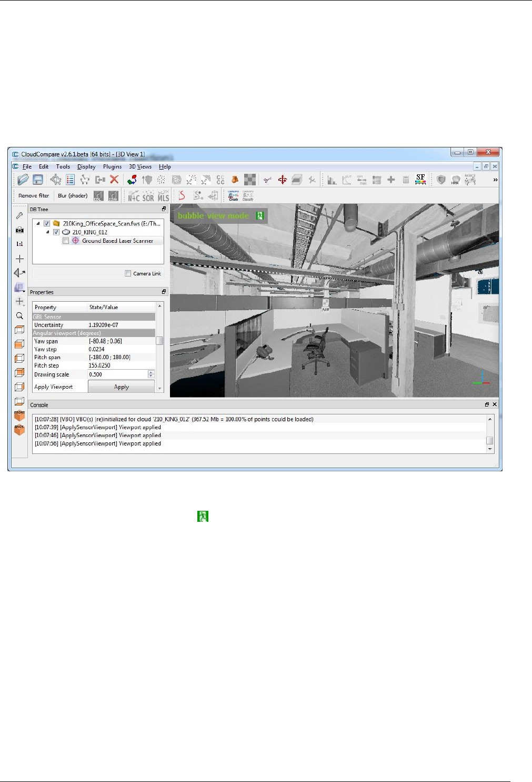Open the Help menu
Screen dimensions: 532x782
click(165, 166)
